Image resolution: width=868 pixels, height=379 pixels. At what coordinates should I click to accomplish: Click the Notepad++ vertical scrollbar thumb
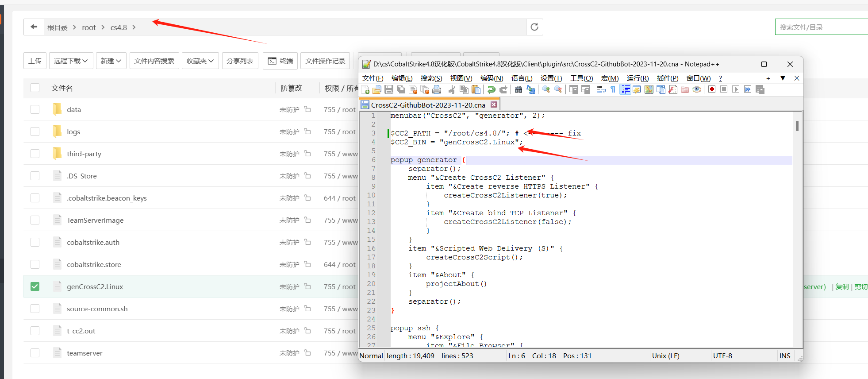(797, 126)
